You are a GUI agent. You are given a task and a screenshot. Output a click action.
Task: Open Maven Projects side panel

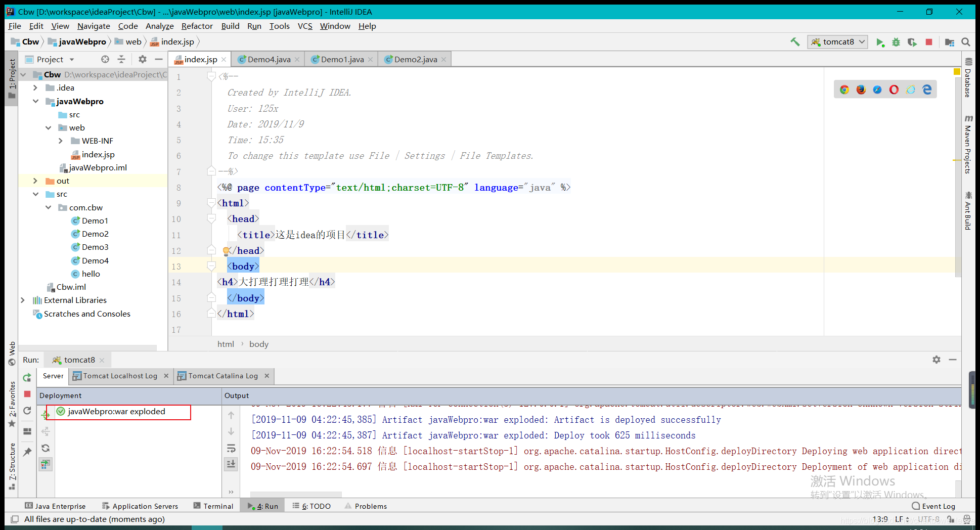(x=968, y=144)
